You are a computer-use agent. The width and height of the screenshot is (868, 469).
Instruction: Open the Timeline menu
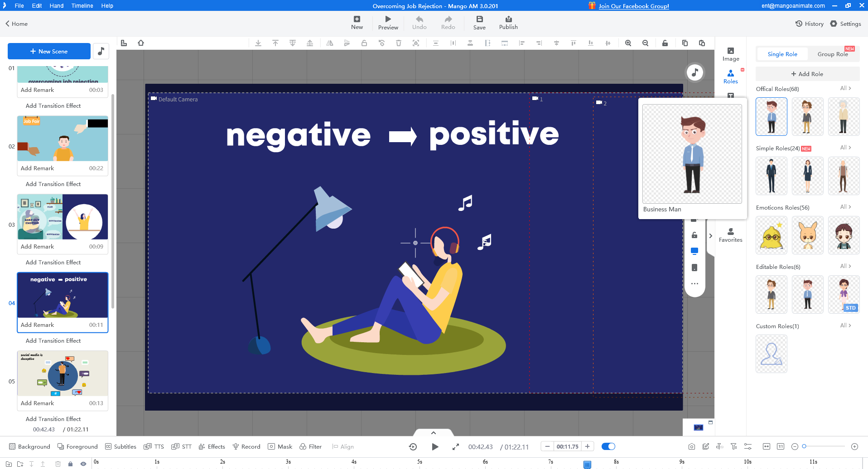[82, 6]
